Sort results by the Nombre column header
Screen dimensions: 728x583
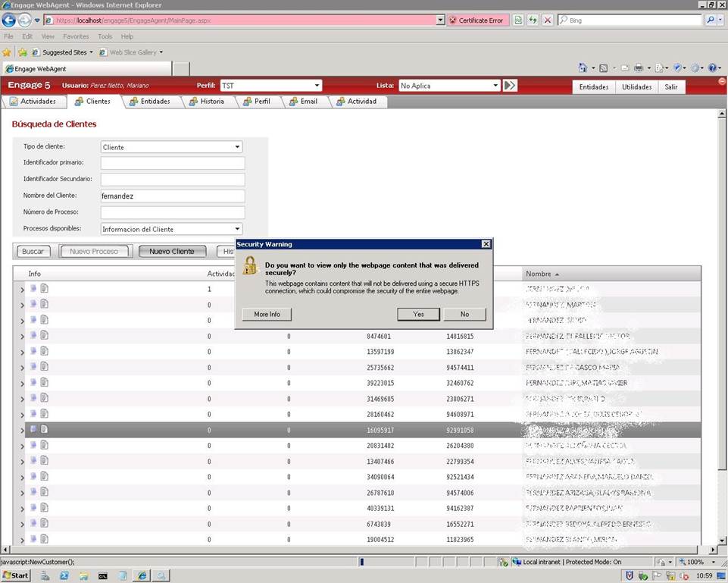pos(539,274)
